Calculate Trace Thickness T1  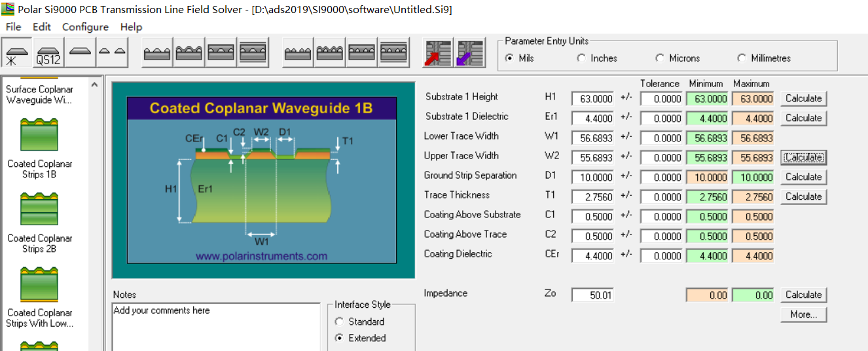(x=803, y=196)
